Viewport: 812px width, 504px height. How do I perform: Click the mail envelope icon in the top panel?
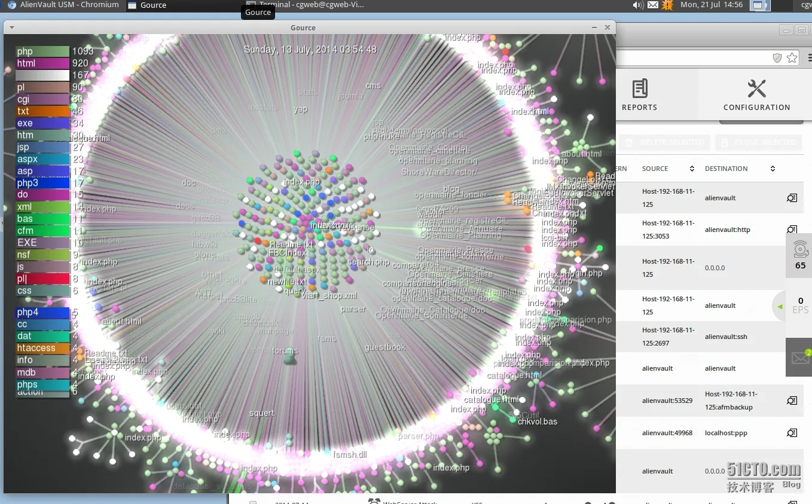pyautogui.click(x=652, y=5)
